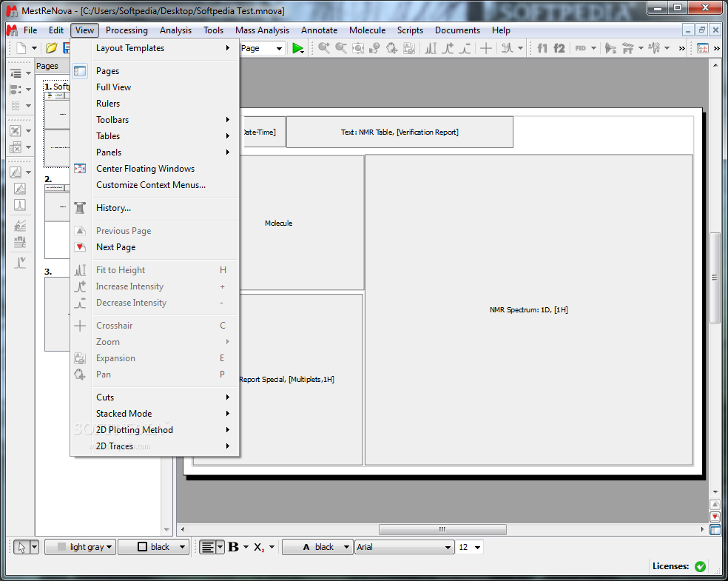Select the Pan tool in toolbar
Viewport: 728px width, 581px height.
[392, 48]
